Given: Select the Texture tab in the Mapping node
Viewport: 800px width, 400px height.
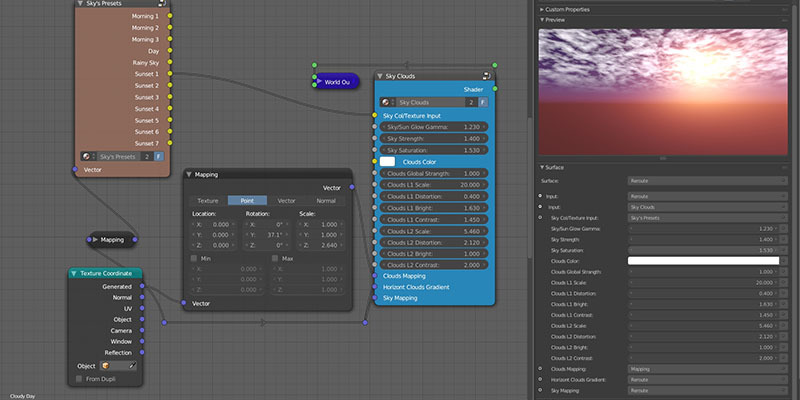Looking at the screenshot, I should (208, 201).
